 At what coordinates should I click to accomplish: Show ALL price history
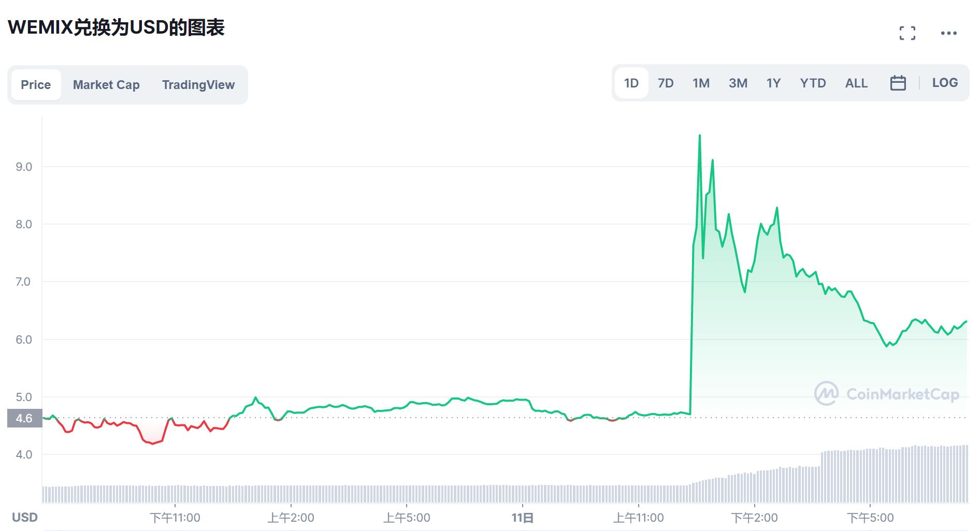coord(856,83)
